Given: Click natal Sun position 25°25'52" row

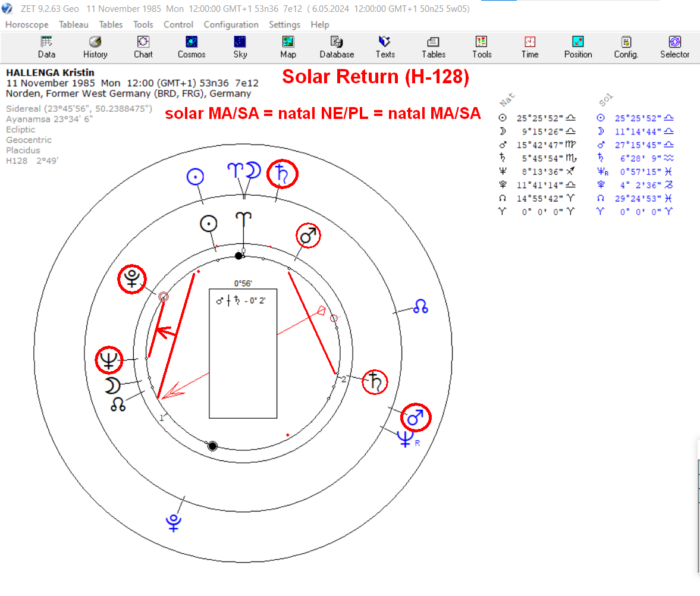Looking at the screenshot, I should pos(537,118).
